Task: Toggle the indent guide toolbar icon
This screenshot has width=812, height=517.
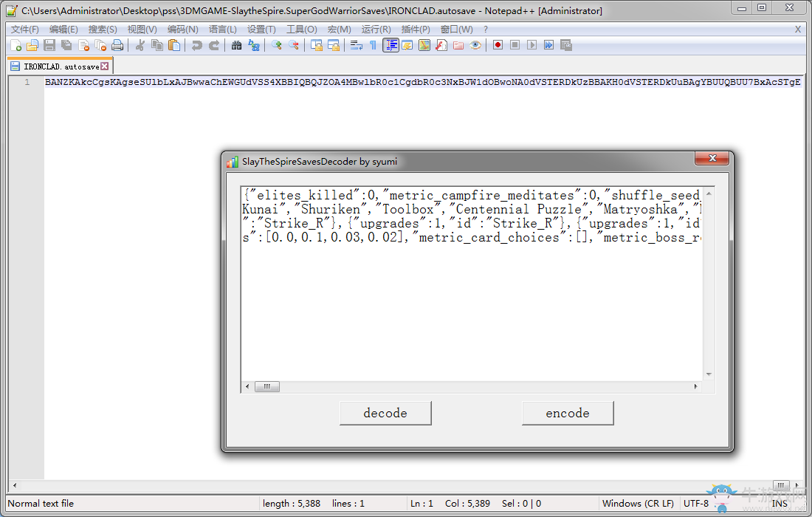Action: tap(390, 46)
